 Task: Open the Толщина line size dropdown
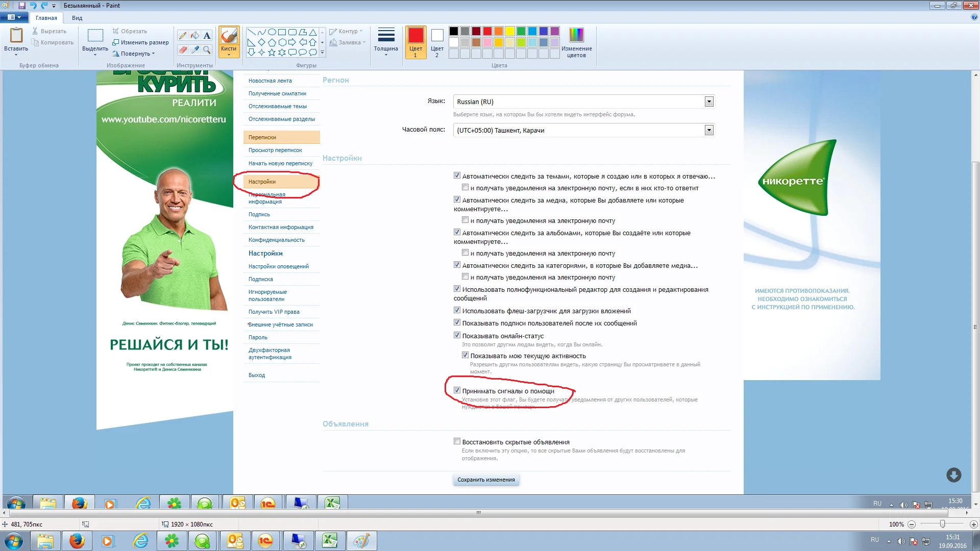(x=386, y=42)
